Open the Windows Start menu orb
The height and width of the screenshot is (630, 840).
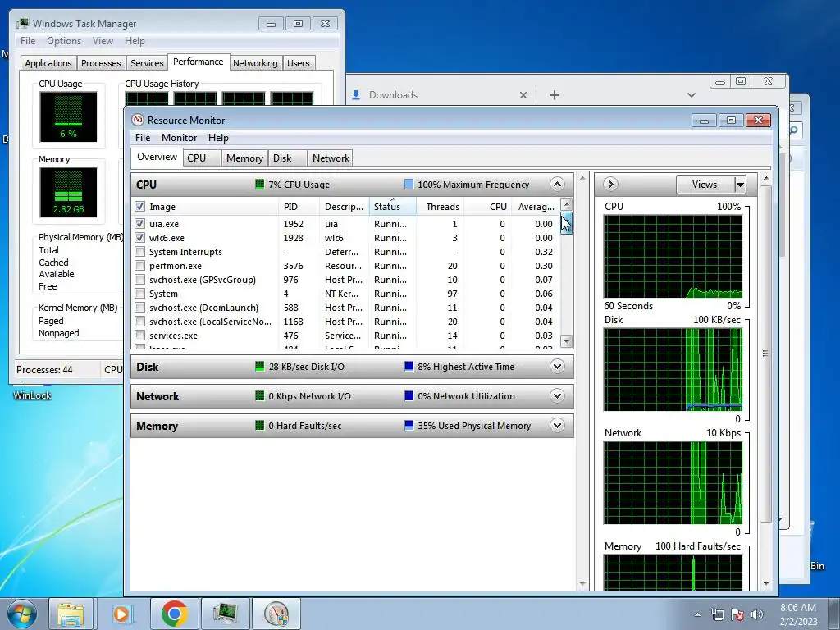[x=22, y=614]
